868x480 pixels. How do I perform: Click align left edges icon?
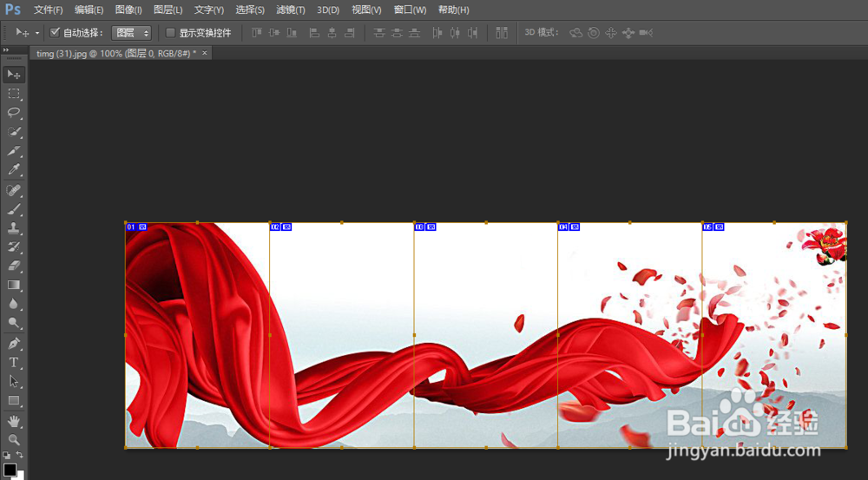pyautogui.click(x=314, y=33)
